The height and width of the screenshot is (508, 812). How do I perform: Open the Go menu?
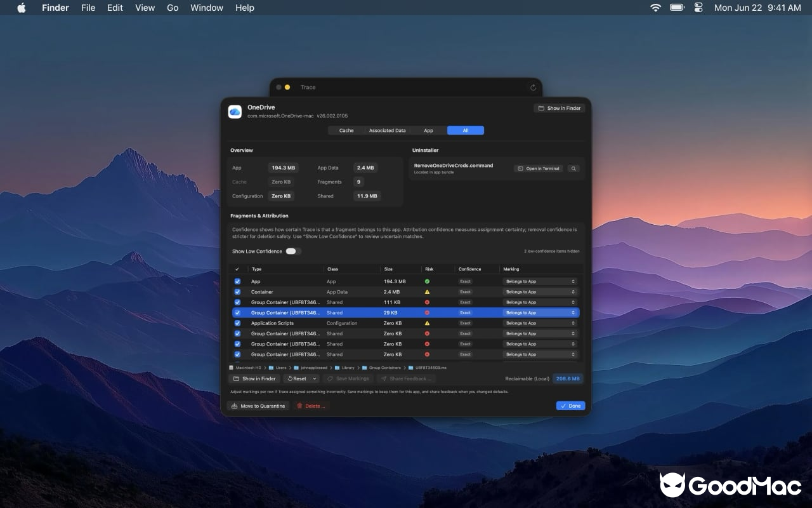(x=173, y=8)
